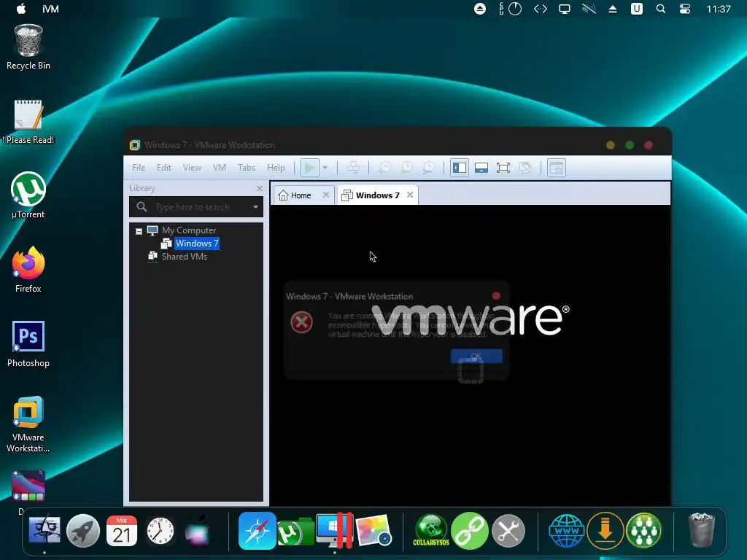
Task: Click the Spotlight search icon in menu bar
Action: (x=661, y=9)
